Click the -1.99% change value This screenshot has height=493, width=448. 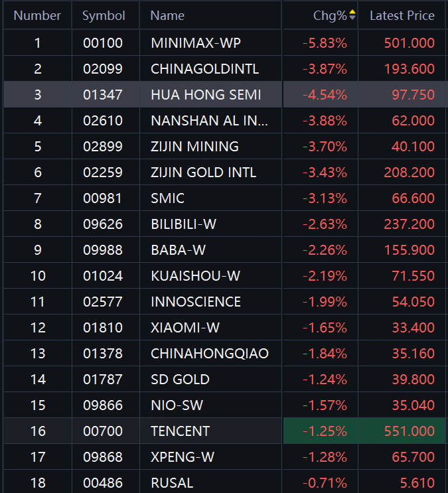point(325,302)
